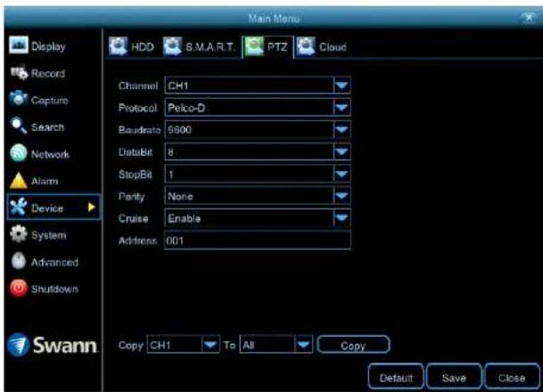543x392 pixels.
Task: Click the Pelco-D protocol value
Action: (186, 108)
